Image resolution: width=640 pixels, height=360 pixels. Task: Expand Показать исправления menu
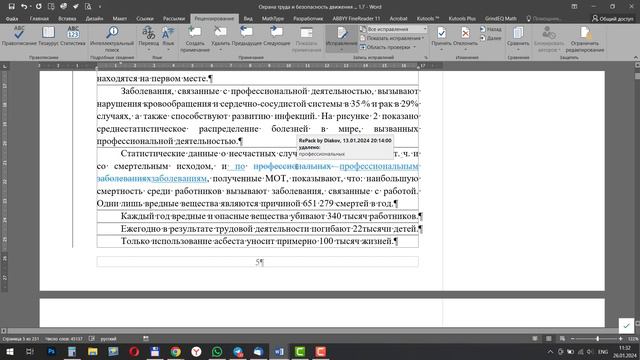click(x=392, y=38)
